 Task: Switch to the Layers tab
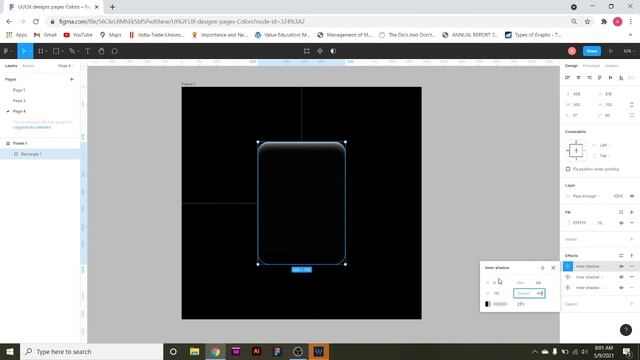[x=11, y=66]
